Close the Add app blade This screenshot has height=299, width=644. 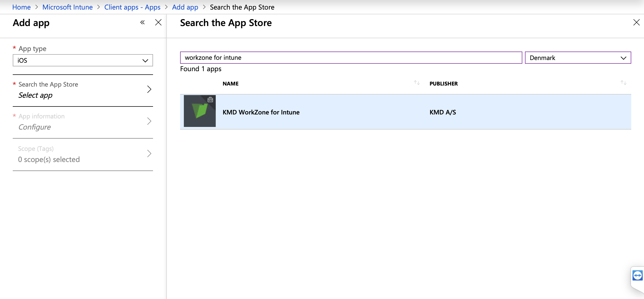[158, 23]
